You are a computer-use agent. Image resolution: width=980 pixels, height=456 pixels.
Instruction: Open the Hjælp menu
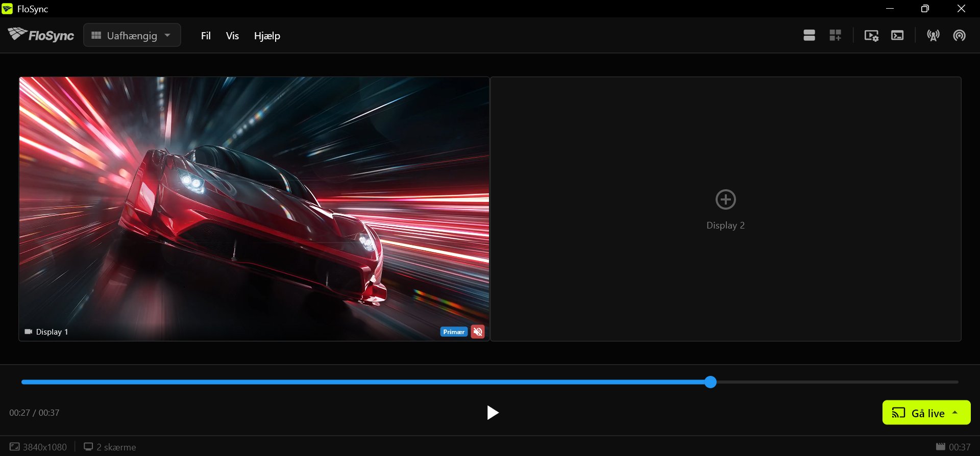click(x=267, y=36)
